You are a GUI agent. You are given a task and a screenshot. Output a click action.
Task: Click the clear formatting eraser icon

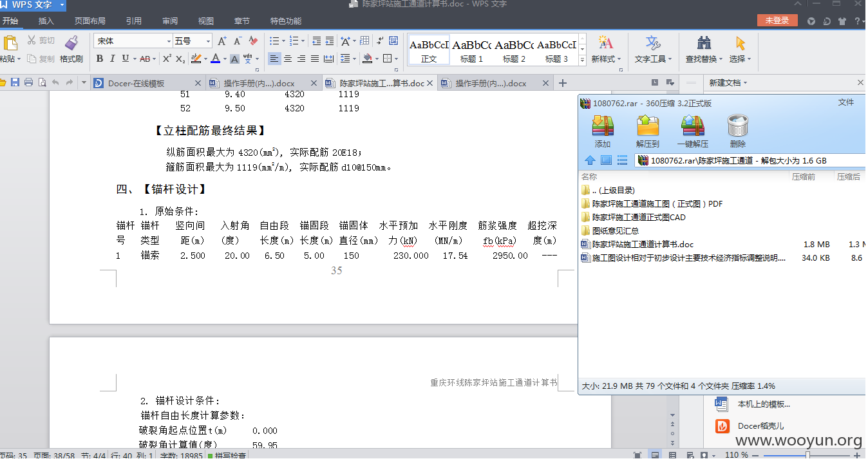(x=253, y=41)
